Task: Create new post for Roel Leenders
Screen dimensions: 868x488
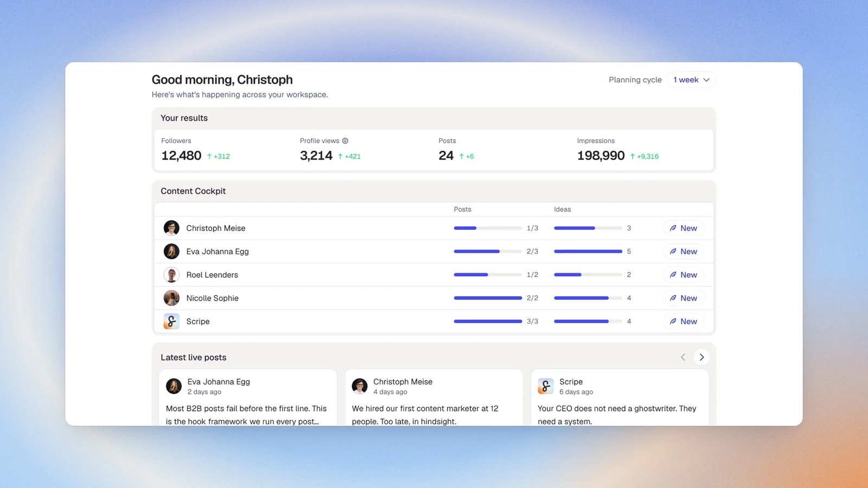Action: (684, 275)
